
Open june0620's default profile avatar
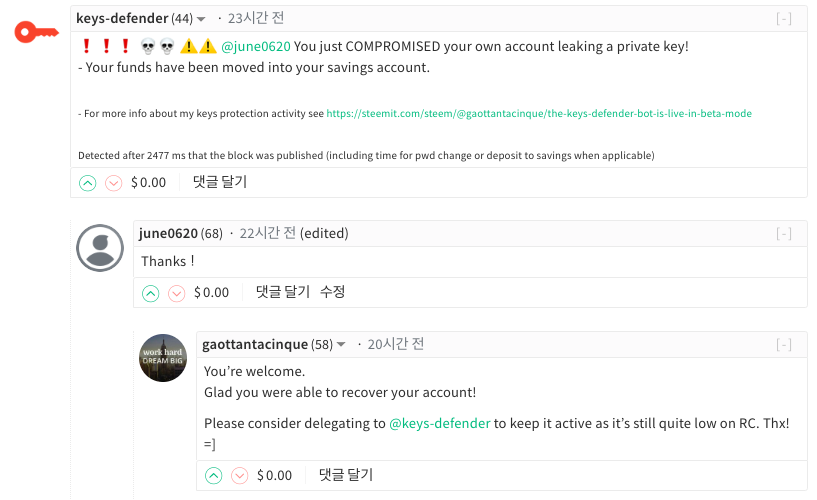coord(100,246)
